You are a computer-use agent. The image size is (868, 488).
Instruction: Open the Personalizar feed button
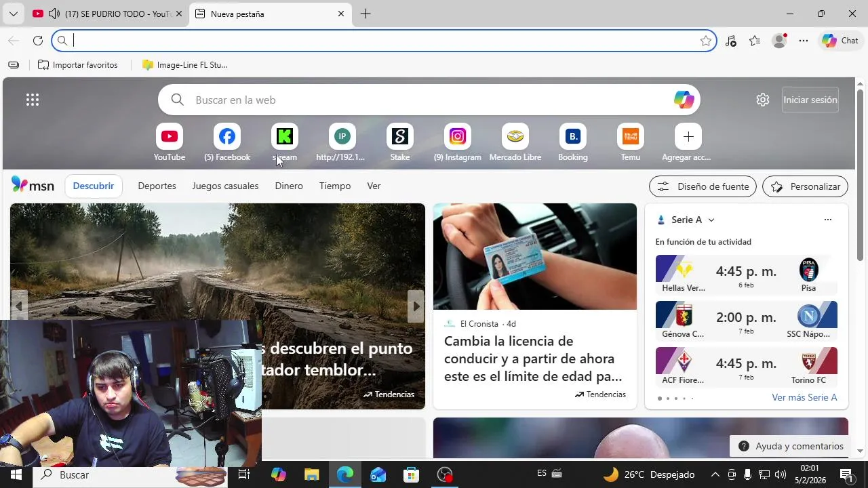[x=805, y=186]
